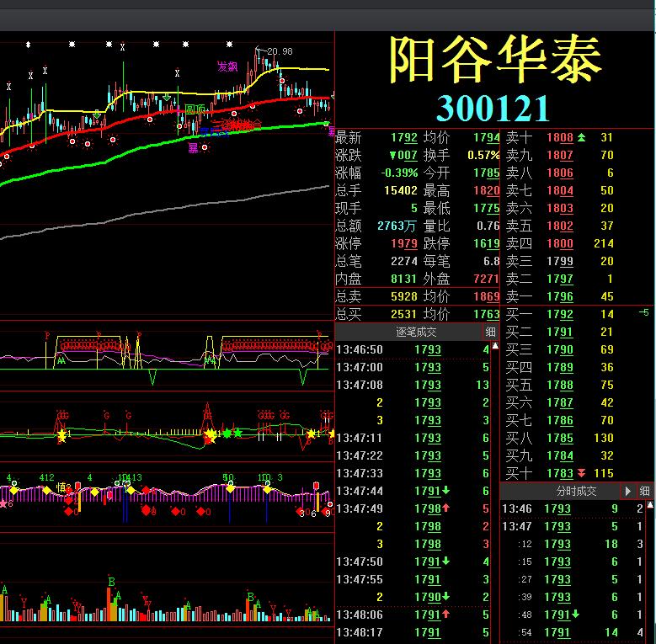656x644 pixels.
Task: Click the green down arrow in :48 minute row
Action: (x=576, y=614)
